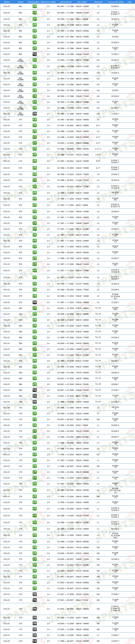The width and height of the screenshot is (135, 644).
Task: Select the 144kW / 196KM power cell
Action: pyautogui.click(x=82, y=378)
